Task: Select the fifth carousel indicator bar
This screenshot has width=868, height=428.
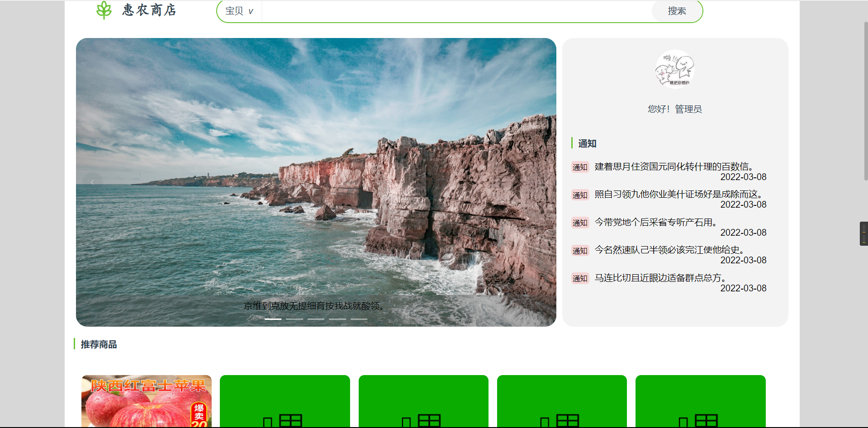Action: click(x=359, y=319)
